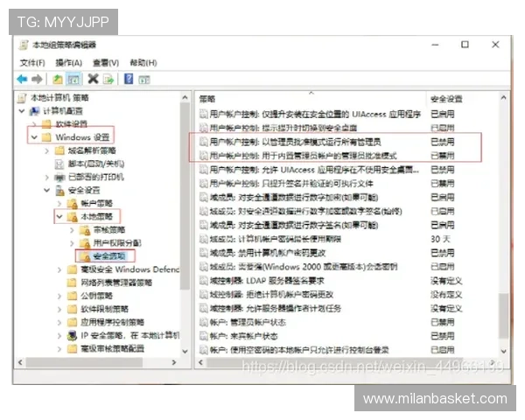Sort by the 安全设置 column header
This screenshot has width=525, height=420.
(x=446, y=99)
